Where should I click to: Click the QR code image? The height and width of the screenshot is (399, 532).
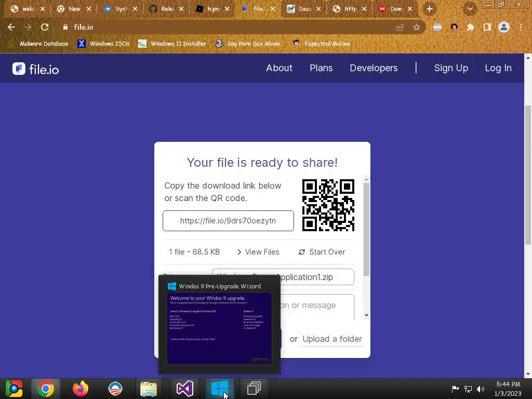[328, 205]
